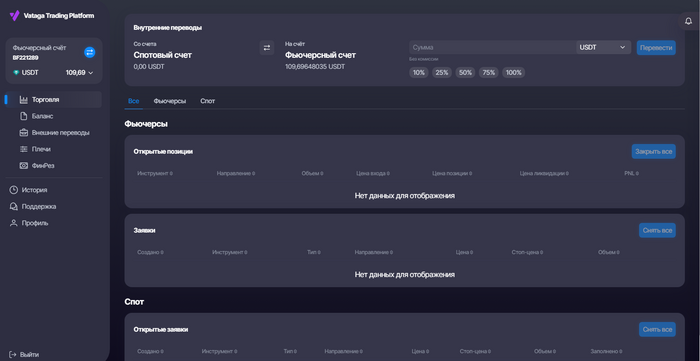Click Снять все in Заявки panel
The image size is (700, 361).
coord(657,230)
